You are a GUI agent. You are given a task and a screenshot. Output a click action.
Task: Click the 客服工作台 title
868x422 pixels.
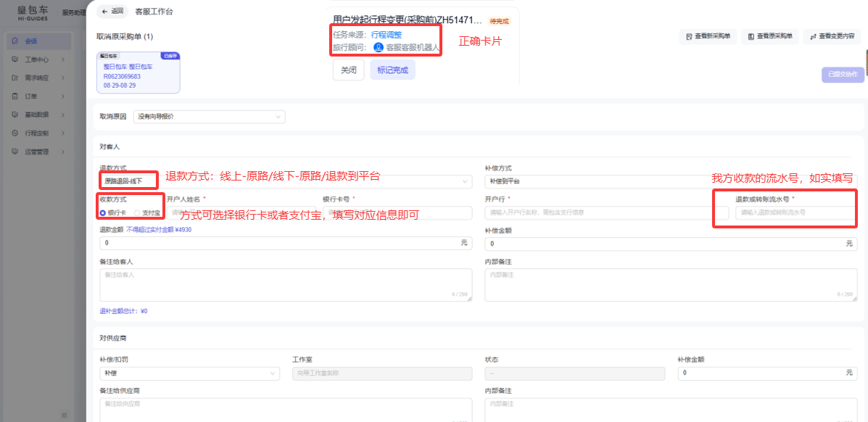pos(154,11)
